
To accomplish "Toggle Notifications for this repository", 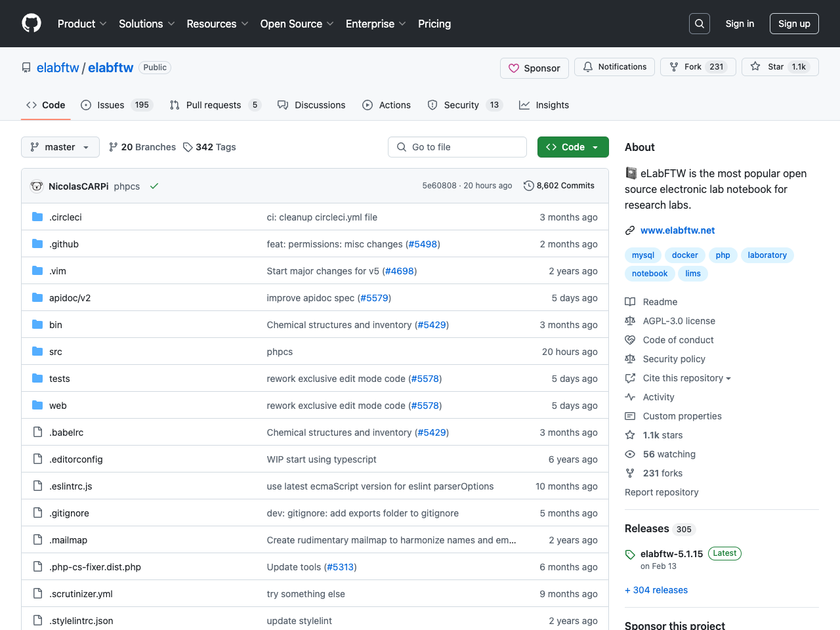I will (x=614, y=67).
